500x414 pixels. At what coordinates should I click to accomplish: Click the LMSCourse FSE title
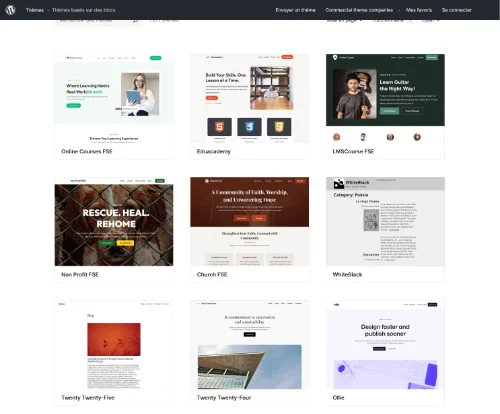click(x=353, y=151)
